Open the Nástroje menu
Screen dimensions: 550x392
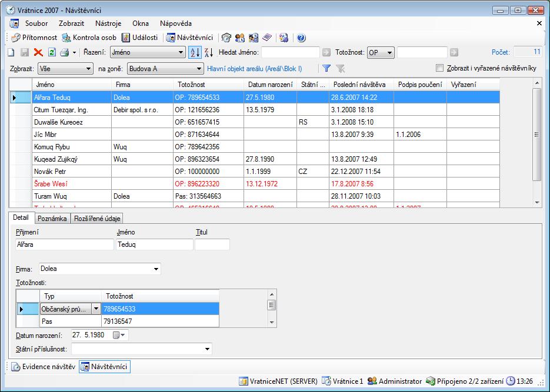108,24
